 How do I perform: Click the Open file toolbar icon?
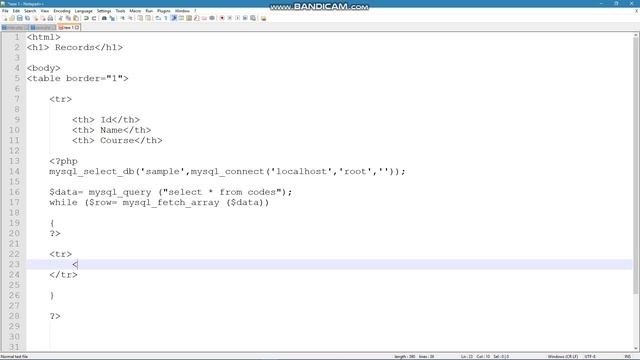[x=12, y=18]
